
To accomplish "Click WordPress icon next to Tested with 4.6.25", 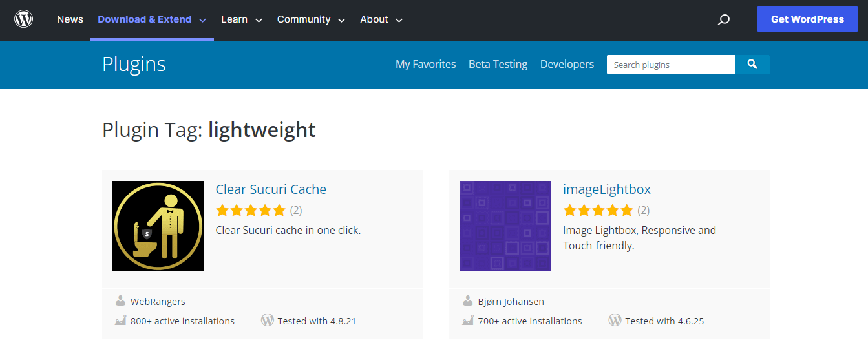I will pos(615,321).
